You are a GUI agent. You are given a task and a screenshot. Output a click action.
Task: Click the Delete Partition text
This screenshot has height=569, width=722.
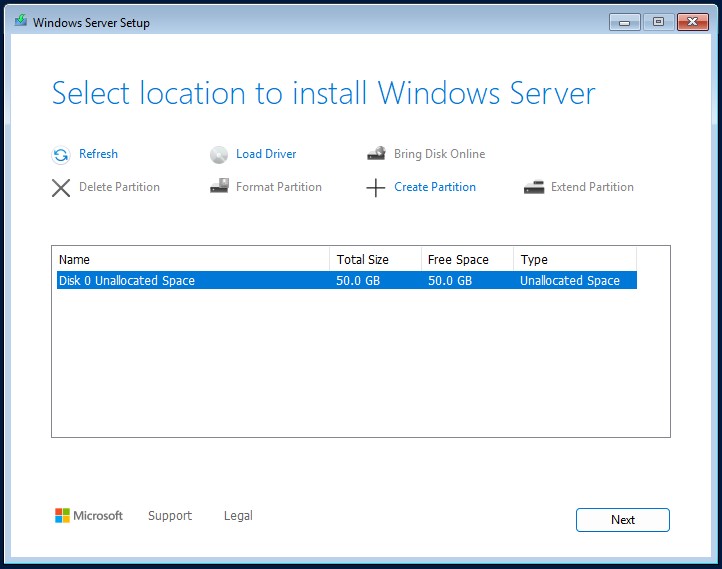click(119, 187)
